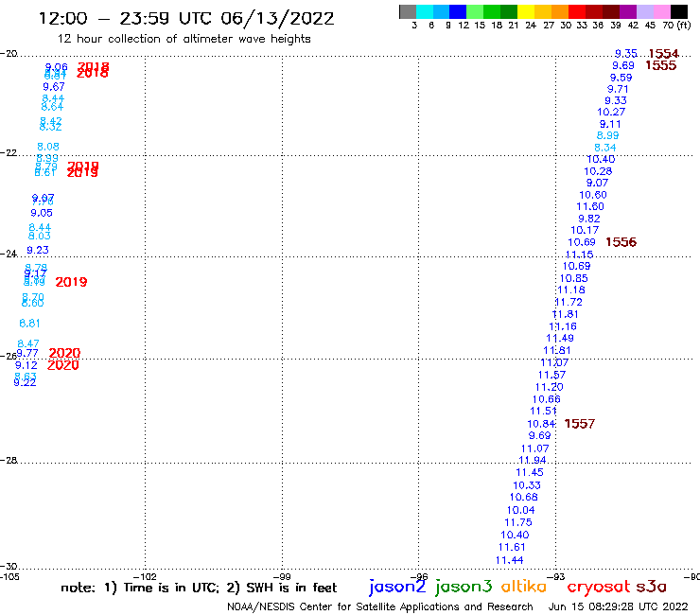Click the wave height value 10.27
The height and width of the screenshot is (615, 700).
click(x=611, y=112)
